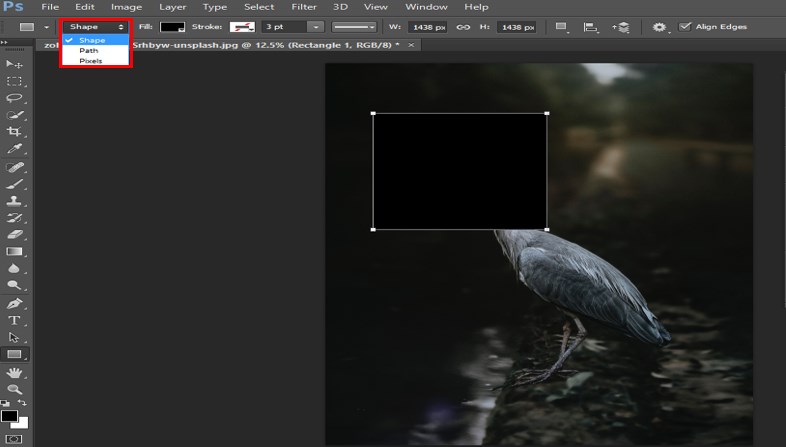This screenshot has height=447, width=786.
Task: Select the Clone Stamp tool
Action: click(x=14, y=201)
